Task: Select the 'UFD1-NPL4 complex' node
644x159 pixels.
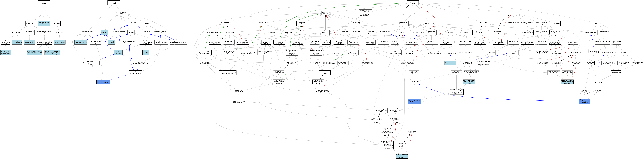Action: point(81,42)
